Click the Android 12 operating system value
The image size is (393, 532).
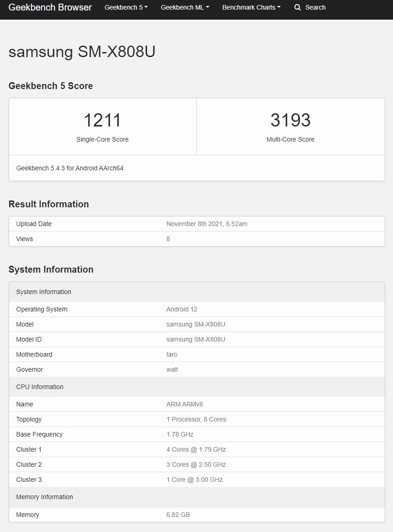point(182,310)
